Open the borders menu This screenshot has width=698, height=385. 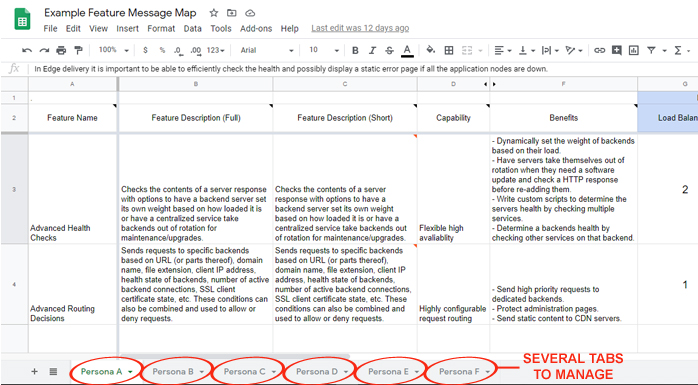449,50
